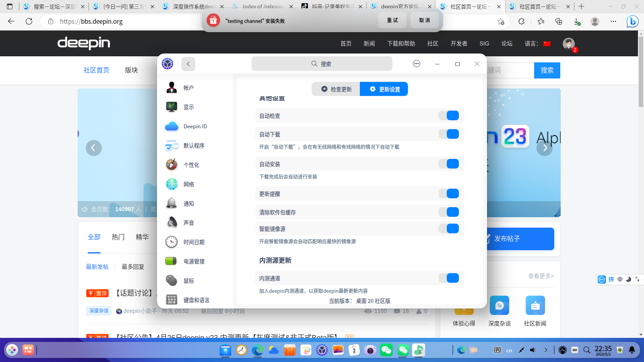Retry the failed testing channel installation
The width and height of the screenshot is (644, 362).
(392, 20)
